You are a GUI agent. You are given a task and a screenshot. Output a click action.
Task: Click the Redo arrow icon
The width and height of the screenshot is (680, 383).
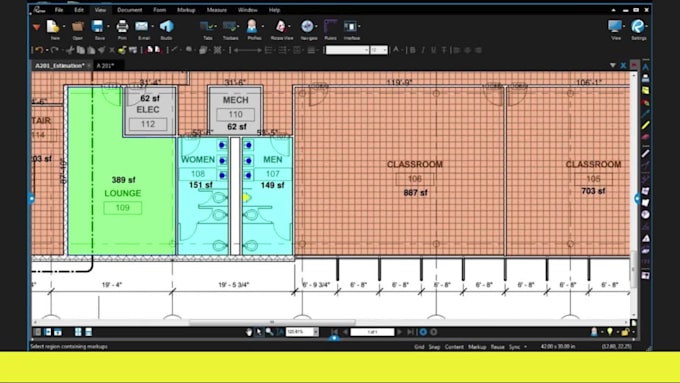(54, 50)
